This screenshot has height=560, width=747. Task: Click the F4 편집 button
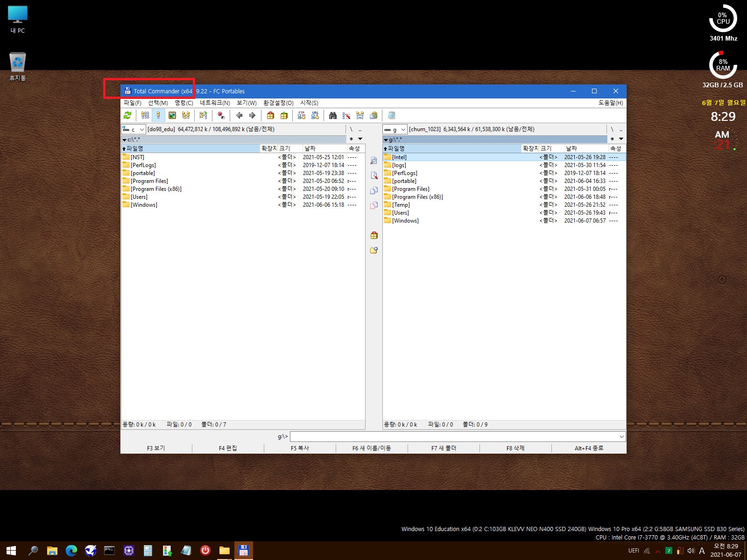coord(228,448)
